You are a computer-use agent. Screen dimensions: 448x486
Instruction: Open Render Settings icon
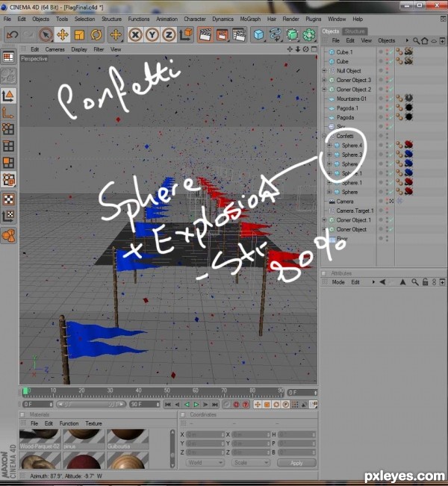click(239, 34)
